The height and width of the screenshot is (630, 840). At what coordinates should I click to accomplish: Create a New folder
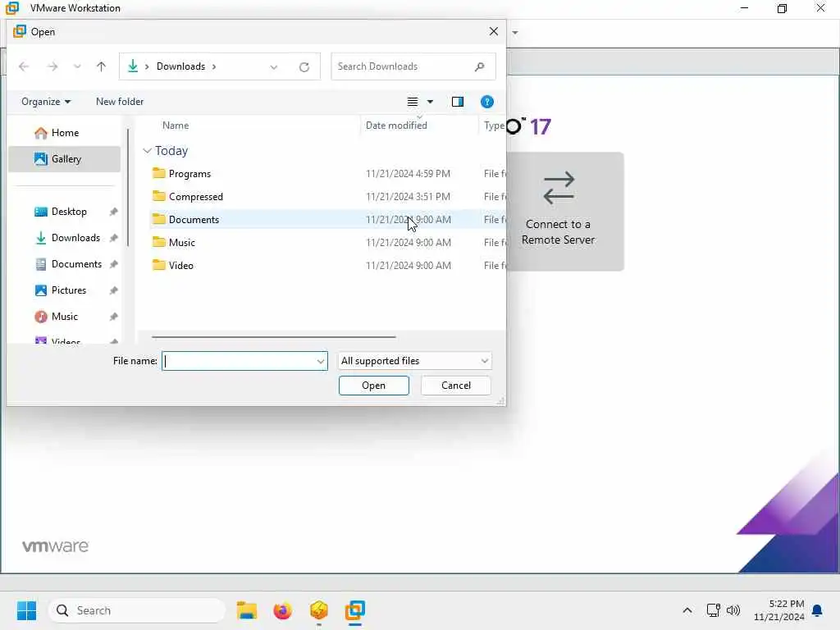[120, 101]
